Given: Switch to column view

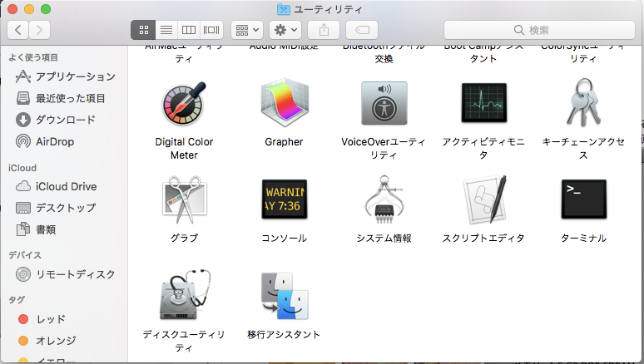Looking at the screenshot, I should click(189, 30).
